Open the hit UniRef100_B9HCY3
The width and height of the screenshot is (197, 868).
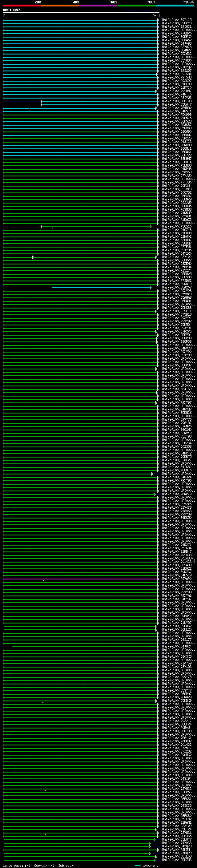coord(176,23)
